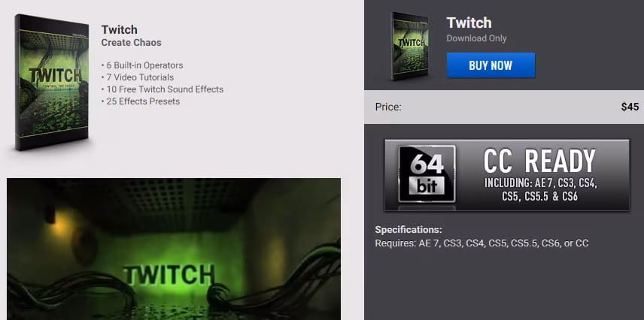Click the blue BUY NOW button
The width and height of the screenshot is (644, 320).
click(491, 65)
